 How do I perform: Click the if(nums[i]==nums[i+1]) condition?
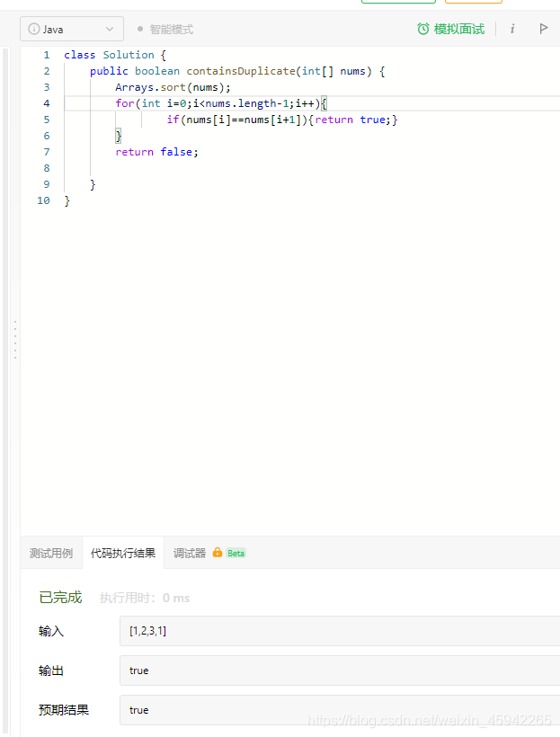coord(236,120)
